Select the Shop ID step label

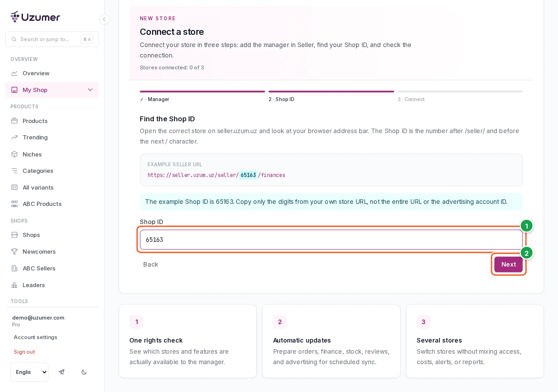click(x=281, y=99)
